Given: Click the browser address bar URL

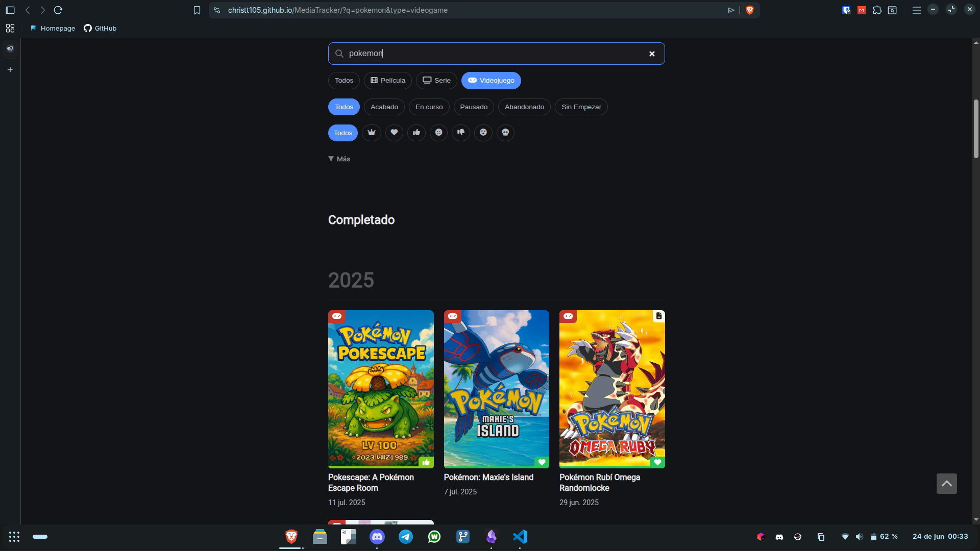Looking at the screenshot, I should [338, 10].
